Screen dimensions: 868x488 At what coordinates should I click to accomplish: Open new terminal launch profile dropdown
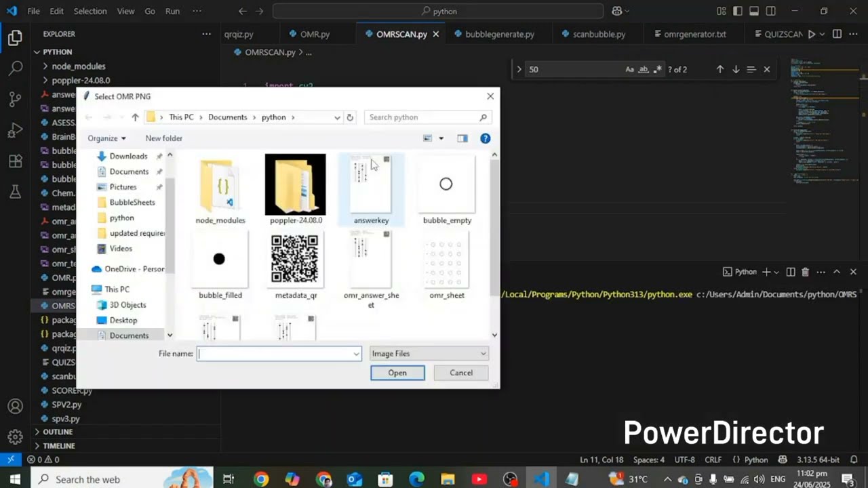tap(776, 272)
